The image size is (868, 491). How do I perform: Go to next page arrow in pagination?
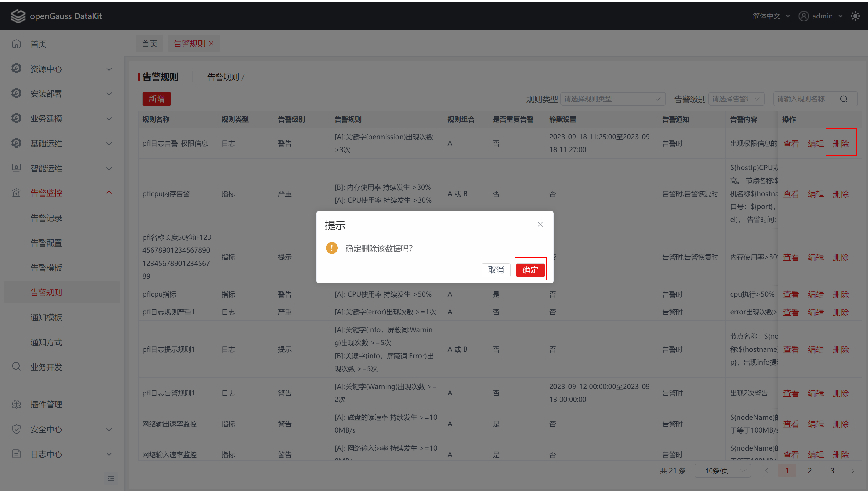[x=852, y=470]
